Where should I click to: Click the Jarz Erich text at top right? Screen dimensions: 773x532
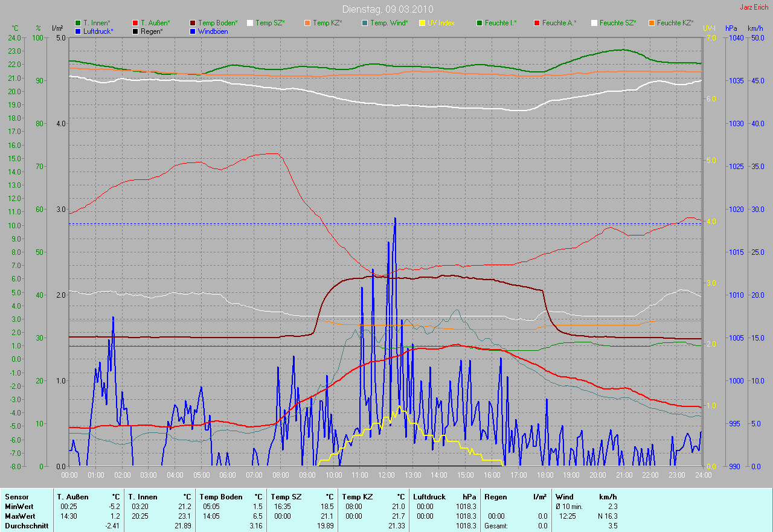click(754, 7)
